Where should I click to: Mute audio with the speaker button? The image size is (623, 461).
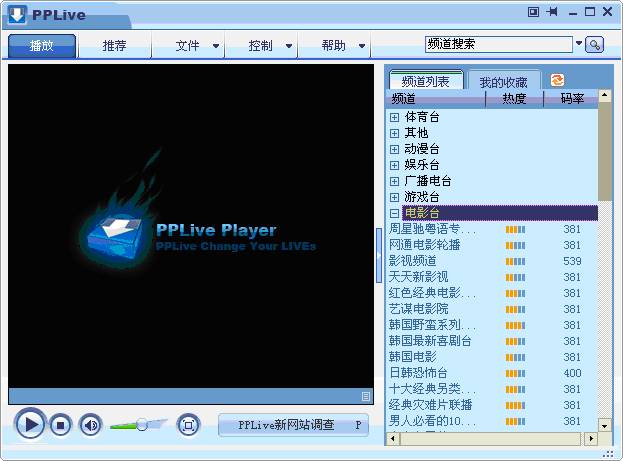(x=91, y=425)
